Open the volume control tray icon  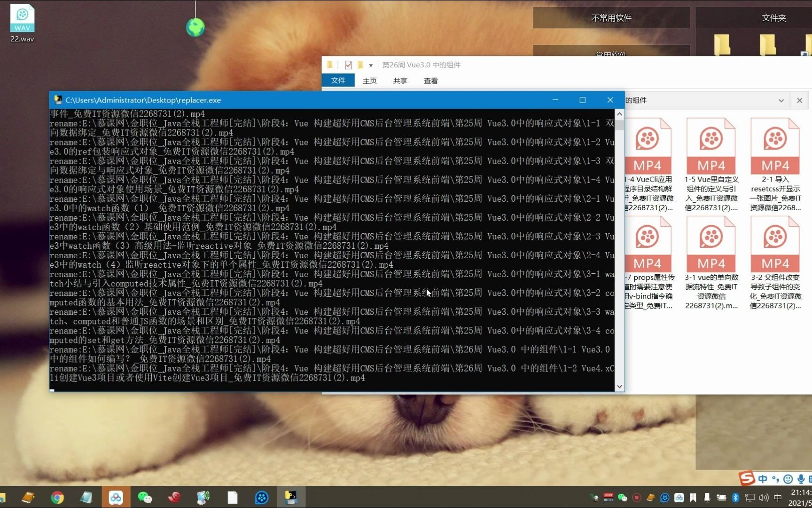(x=764, y=497)
